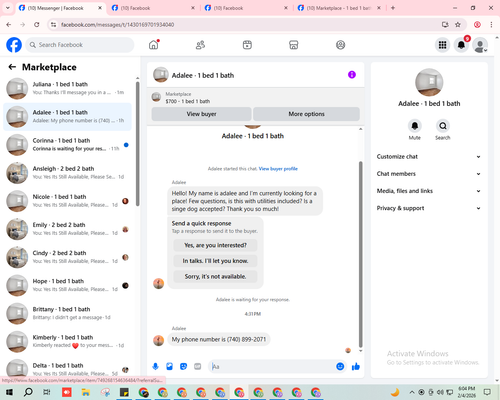Expand Media, files and links section
The height and width of the screenshot is (400, 500).
(x=429, y=191)
